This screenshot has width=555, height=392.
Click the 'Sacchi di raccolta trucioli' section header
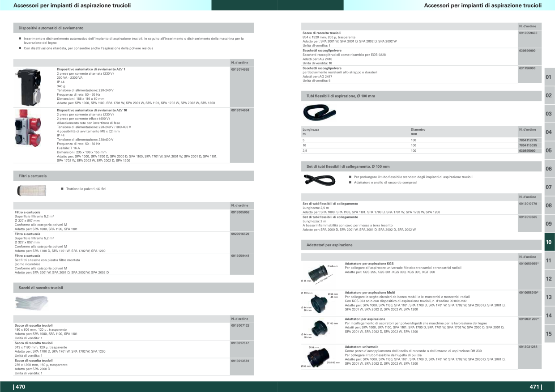tap(133, 288)
